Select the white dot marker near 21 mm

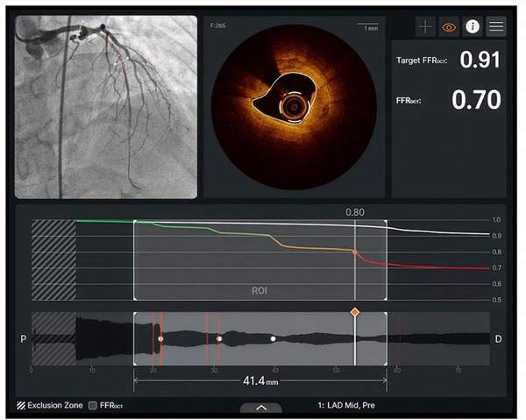click(x=160, y=338)
